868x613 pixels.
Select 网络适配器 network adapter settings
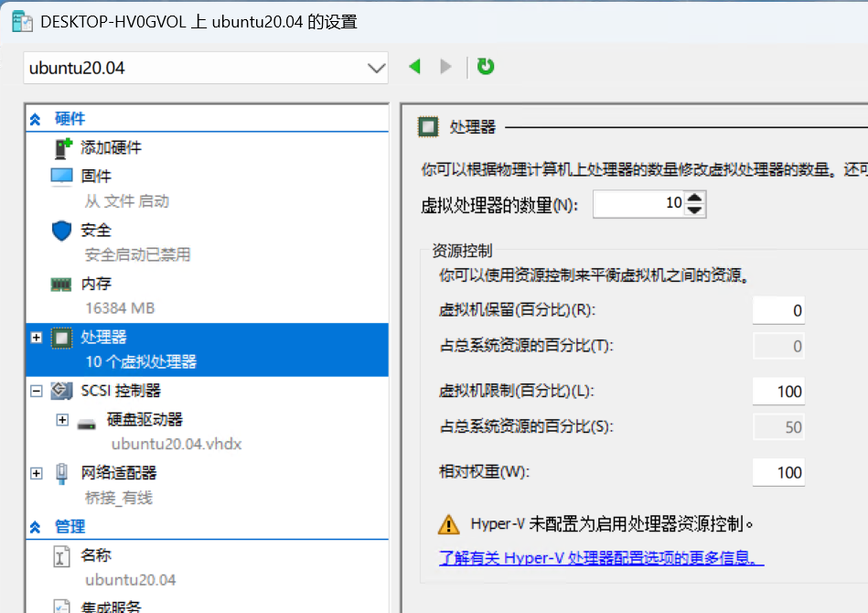tap(119, 473)
